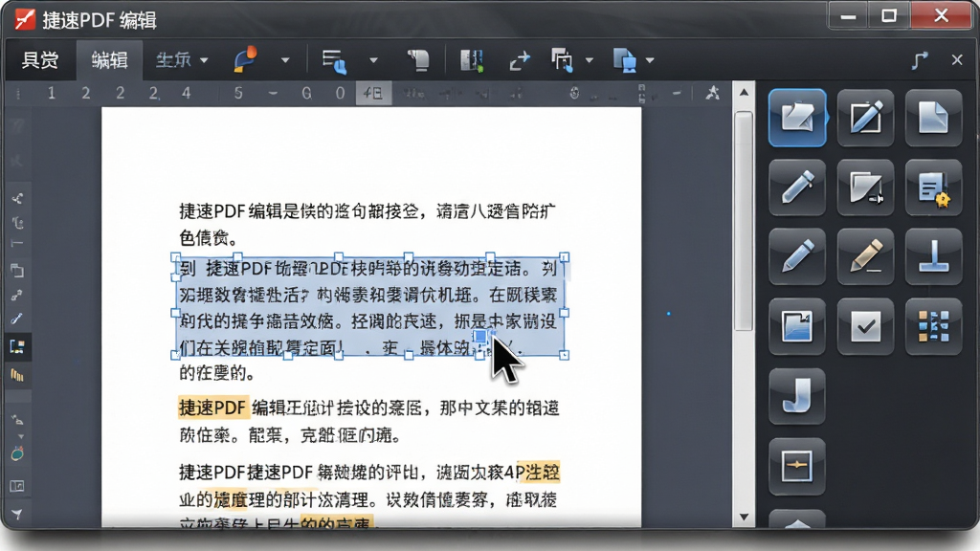Select the 编辑 tab
Viewport: 980px width, 551px height.
pos(109,60)
